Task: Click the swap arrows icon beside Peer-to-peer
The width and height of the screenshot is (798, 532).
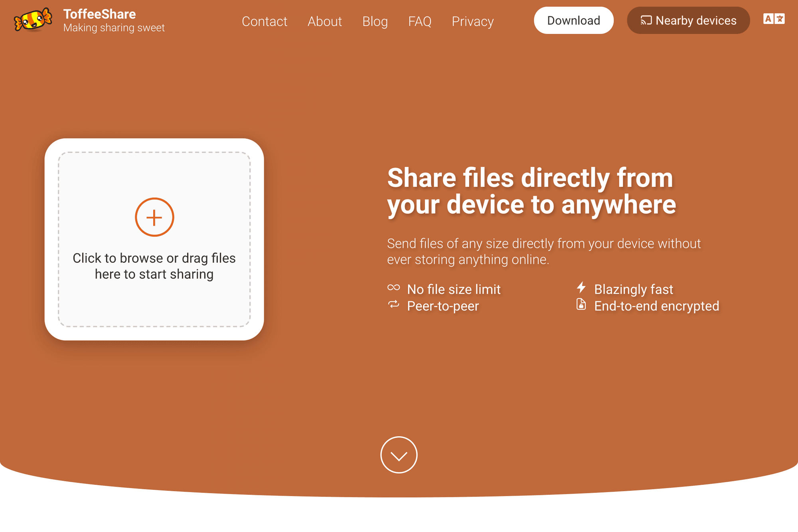Action: pos(393,305)
